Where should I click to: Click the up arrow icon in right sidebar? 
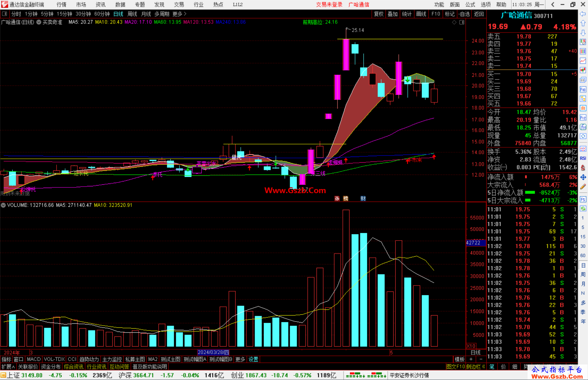pos(583,23)
